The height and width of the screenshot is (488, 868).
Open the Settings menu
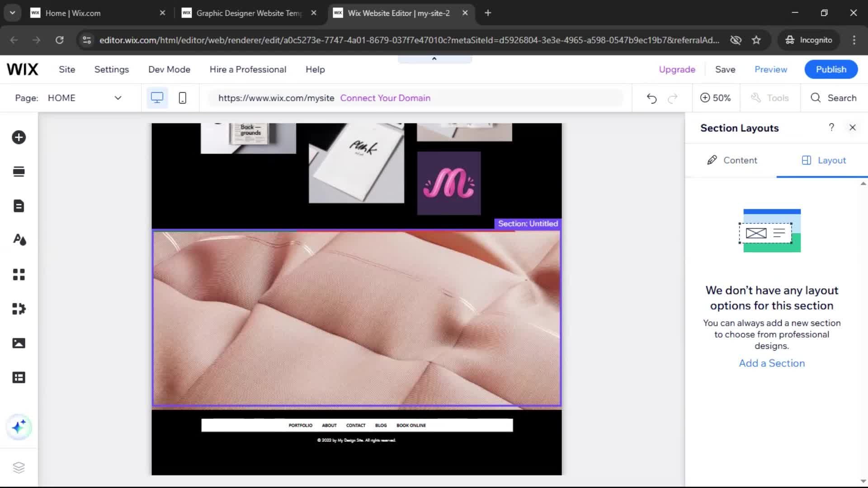[111, 70]
